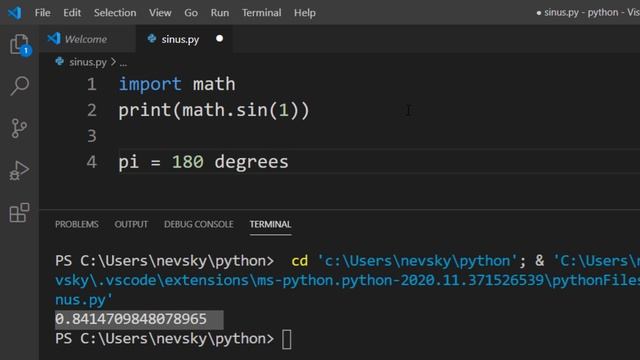This screenshot has height=360, width=640.
Task: Click the breadcrumb ellipsis after sinus.py
Action: click(123, 63)
